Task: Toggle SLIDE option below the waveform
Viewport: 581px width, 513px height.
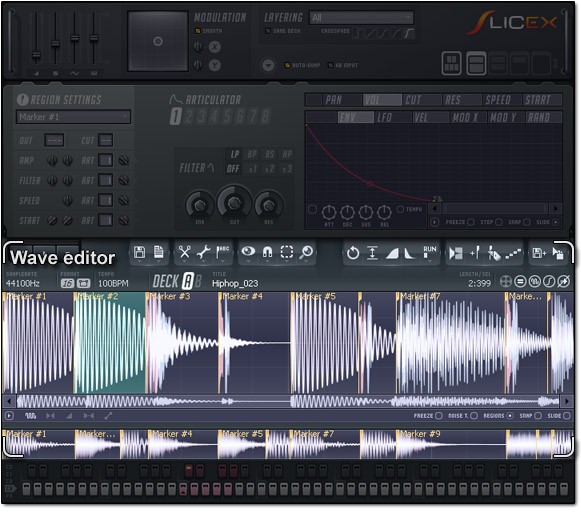Action: point(566,416)
